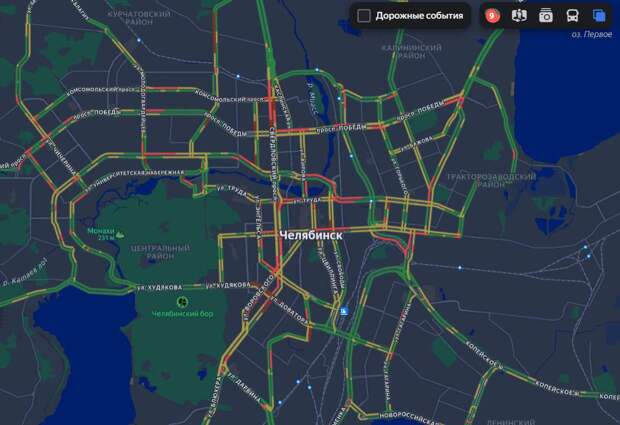The image size is (620, 425).
Task: Open the red traffic level 9 indicator
Action: 492,16
